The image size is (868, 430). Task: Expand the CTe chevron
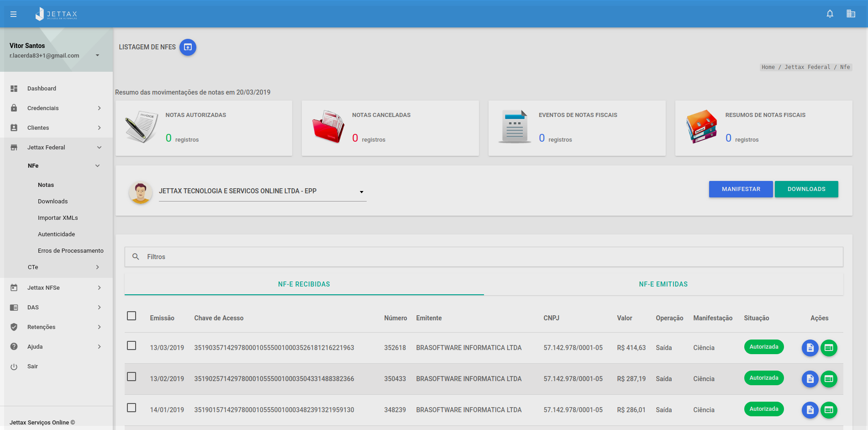tap(97, 267)
